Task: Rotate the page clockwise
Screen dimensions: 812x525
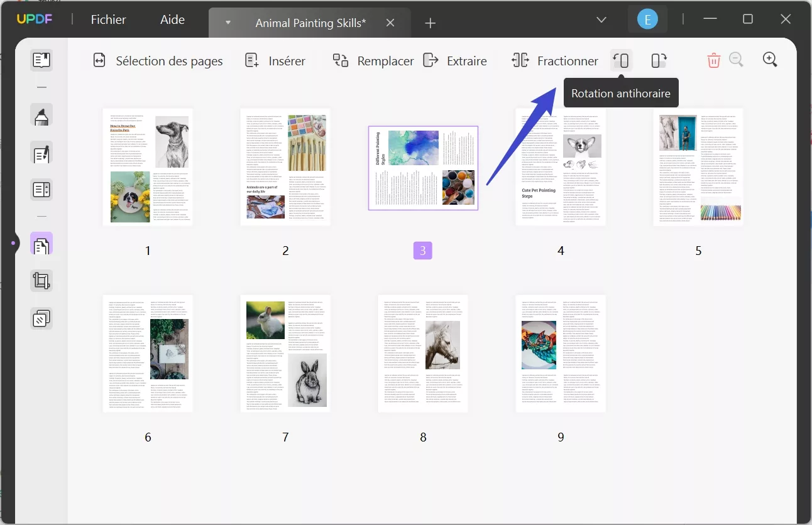Action: click(x=658, y=60)
